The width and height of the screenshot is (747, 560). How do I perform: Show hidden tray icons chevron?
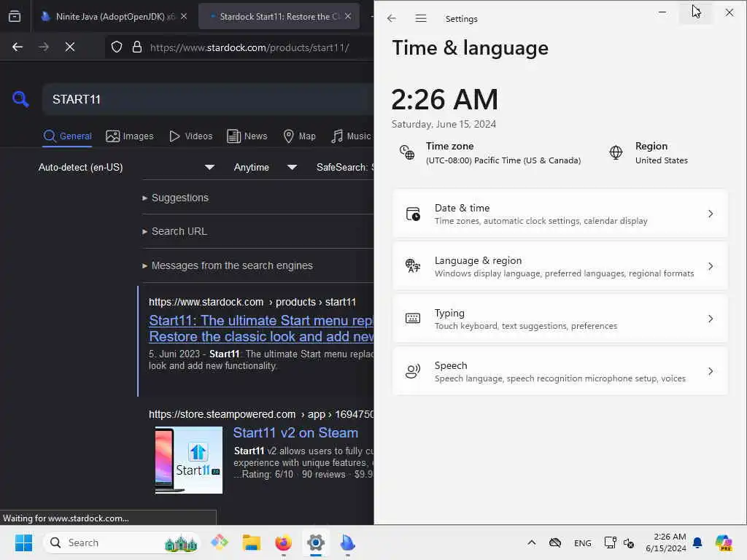532,542
